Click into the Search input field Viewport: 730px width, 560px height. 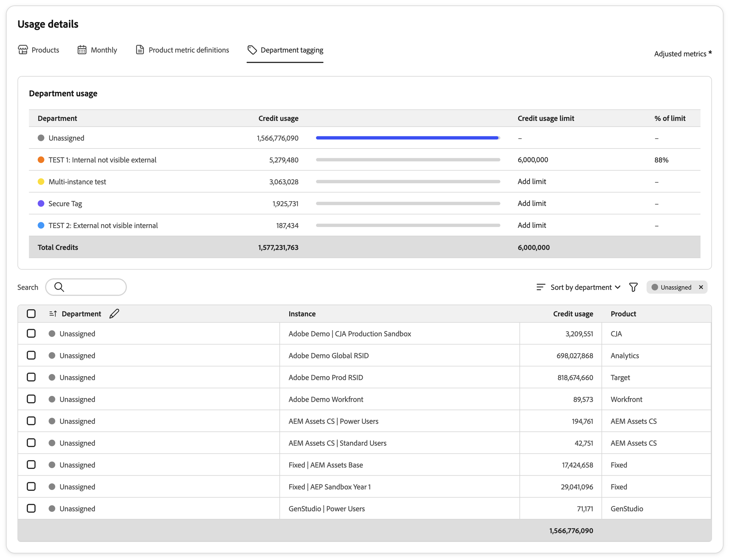click(x=86, y=287)
